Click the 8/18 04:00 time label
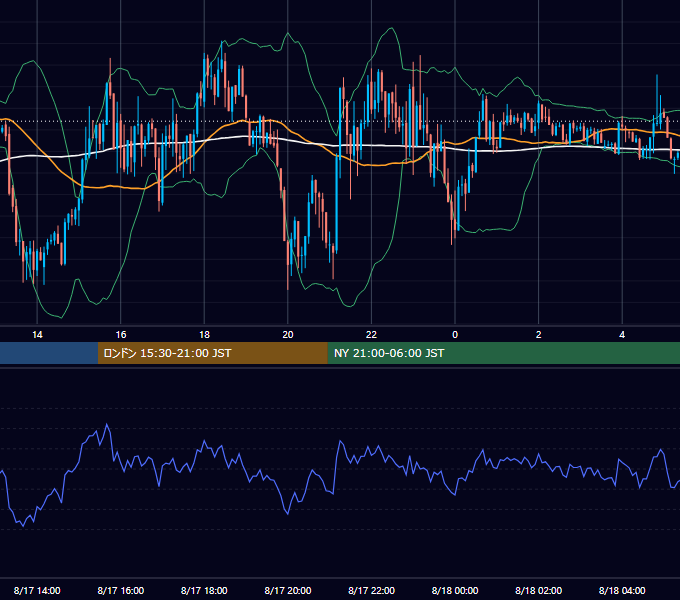 point(622,590)
